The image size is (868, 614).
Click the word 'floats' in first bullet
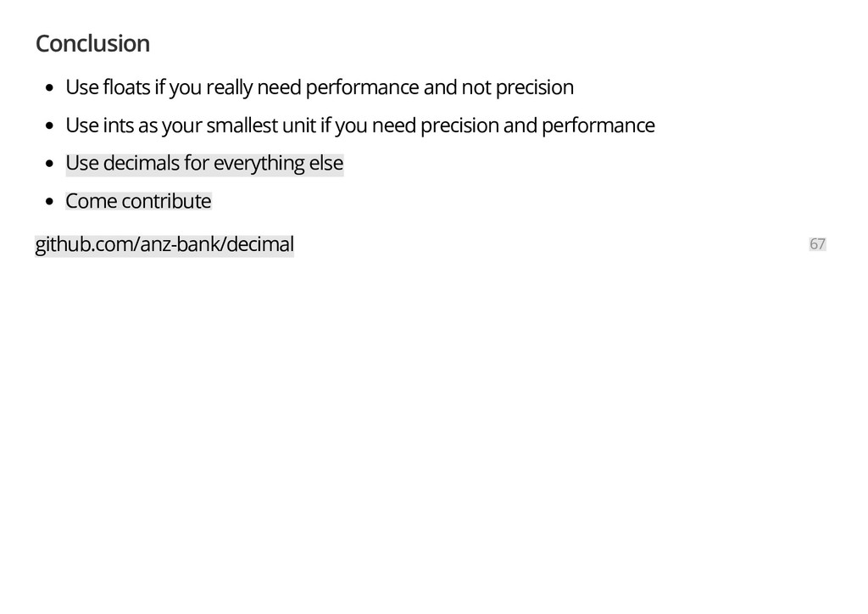pos(127,87)
